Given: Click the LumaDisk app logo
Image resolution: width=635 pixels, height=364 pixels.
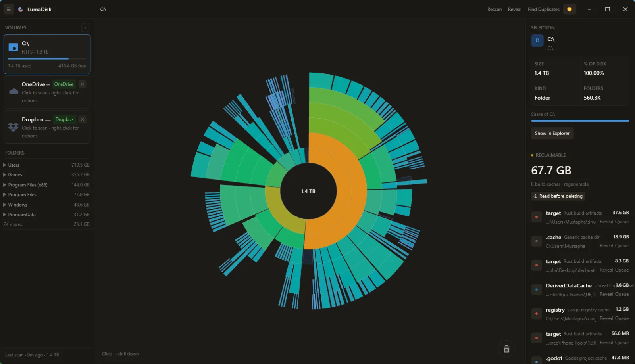Looking at the screenshot, I should (21, 9).
